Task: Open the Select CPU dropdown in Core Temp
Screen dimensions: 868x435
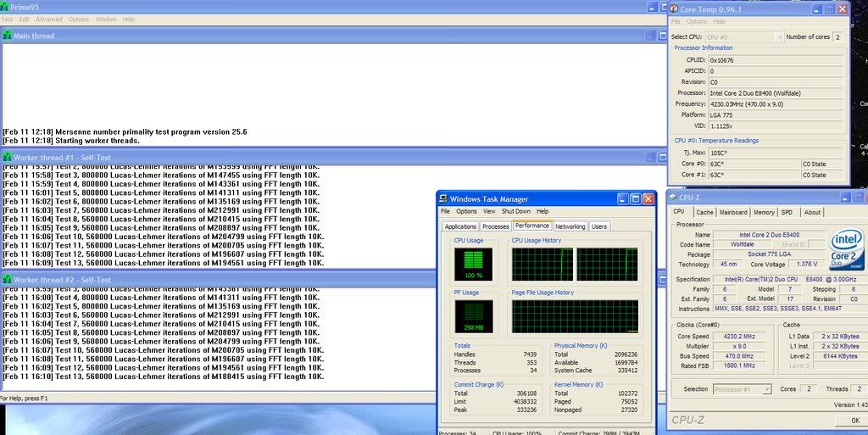Action: 744,37
